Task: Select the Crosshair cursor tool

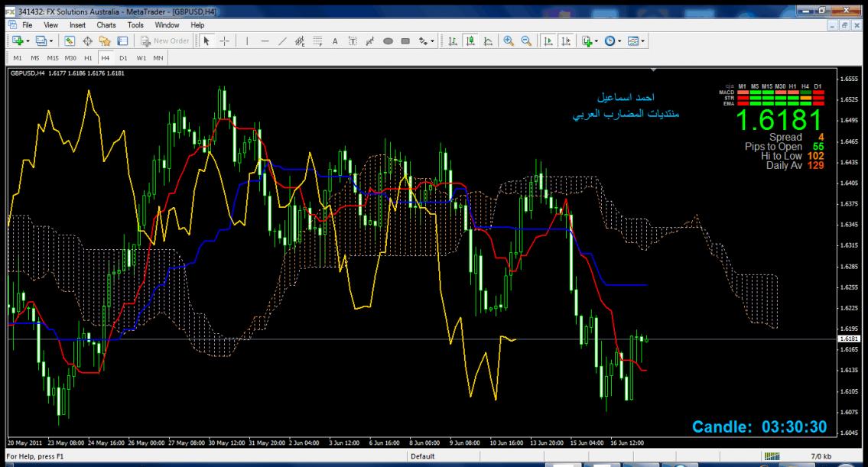Action: tap(223, 41)
